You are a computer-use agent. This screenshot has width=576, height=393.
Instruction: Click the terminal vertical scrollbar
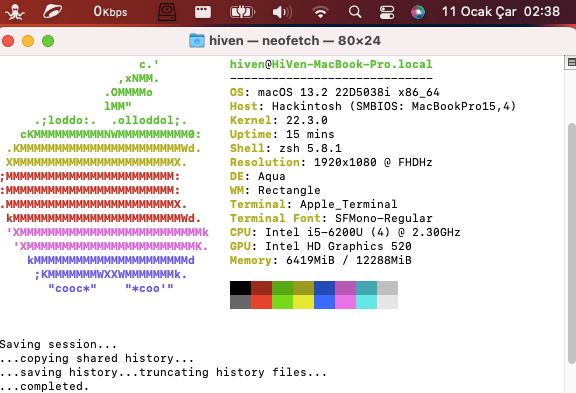(571, 242)
